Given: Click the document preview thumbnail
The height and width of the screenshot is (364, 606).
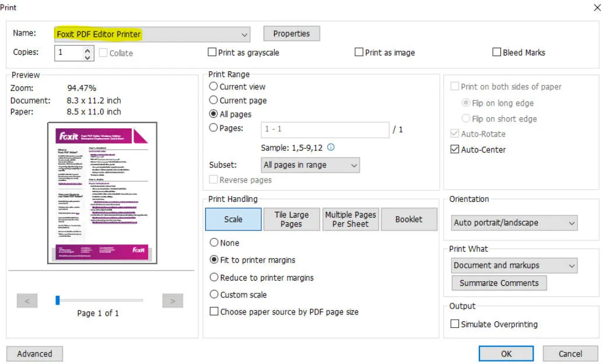Looking at the screenshot, I should pyautogui.click(x=102, y=193).
